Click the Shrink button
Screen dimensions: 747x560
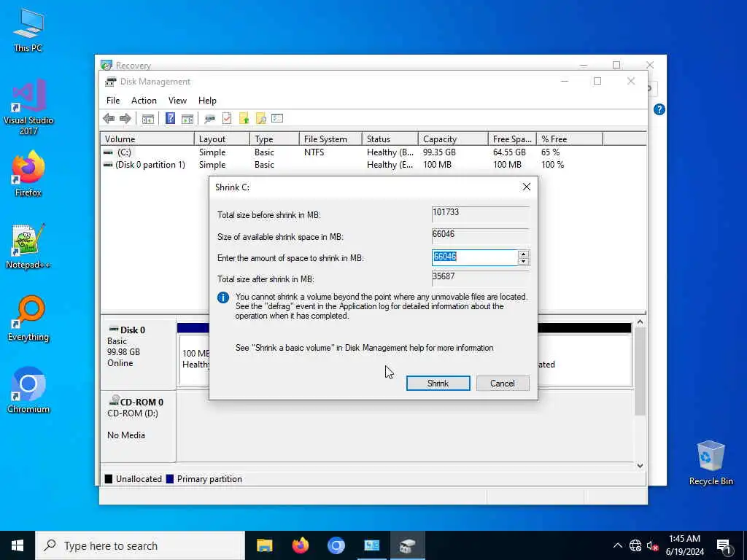pyautogui.click(x=438, y=384)
